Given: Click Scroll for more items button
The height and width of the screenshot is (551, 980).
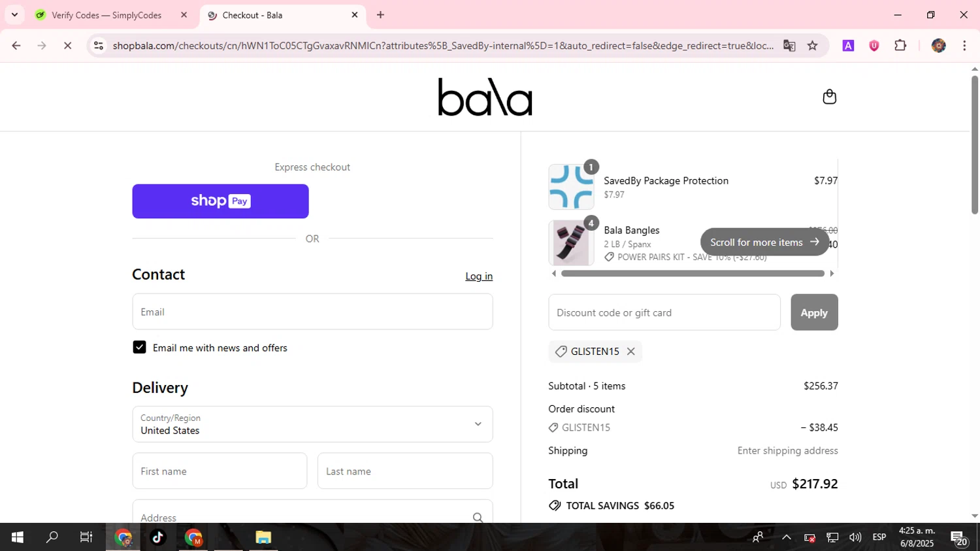Looking at the screenshot, I should click(x=764, y=242).
